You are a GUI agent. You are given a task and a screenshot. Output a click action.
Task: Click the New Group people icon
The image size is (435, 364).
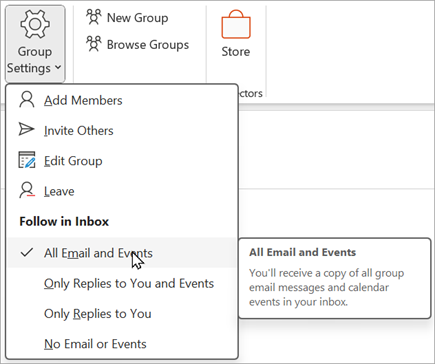coord(94,17)
